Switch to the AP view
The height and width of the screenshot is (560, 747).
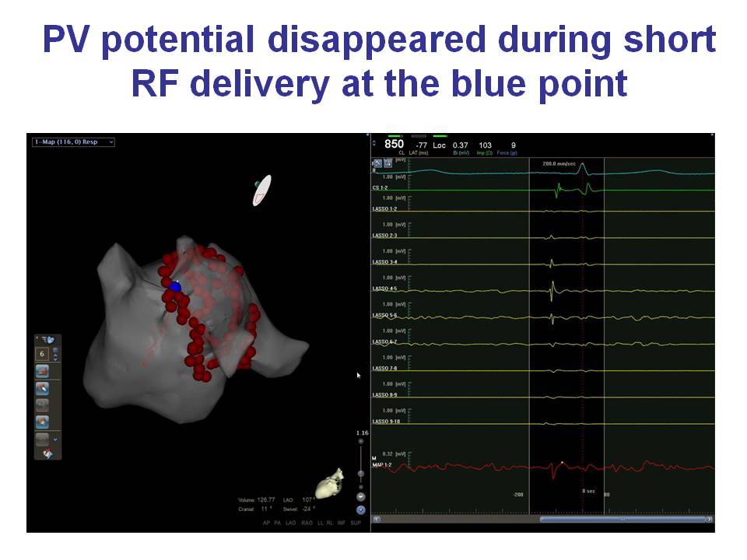coord(267,523)
